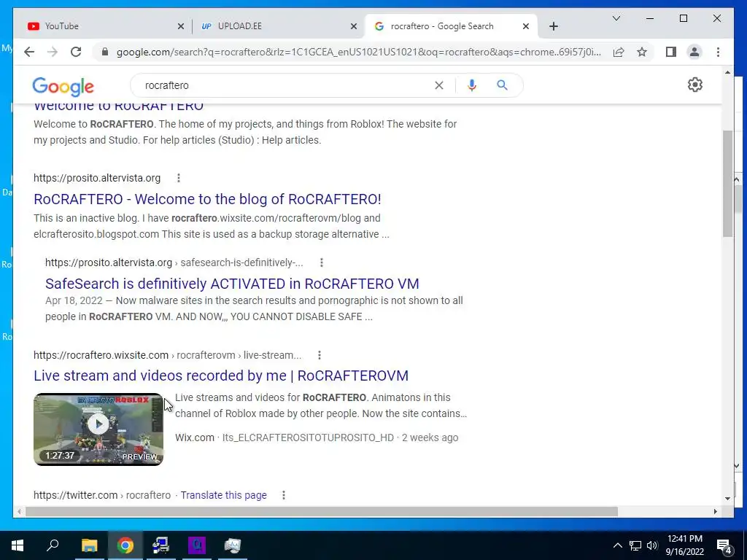
Task: Close the YouTube tab
Action: click(x=181, y=26)
